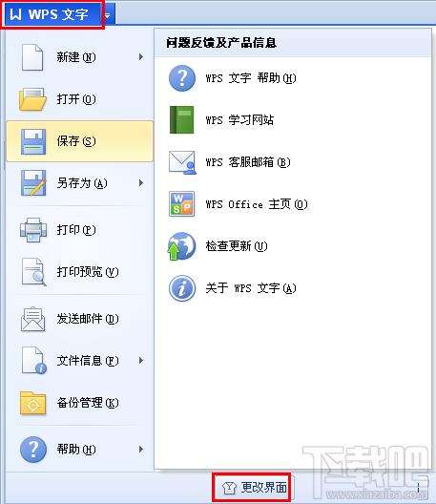Expand the 新建 submenu arrow
The image size is (436, 504).
click(x=141, y=57)
